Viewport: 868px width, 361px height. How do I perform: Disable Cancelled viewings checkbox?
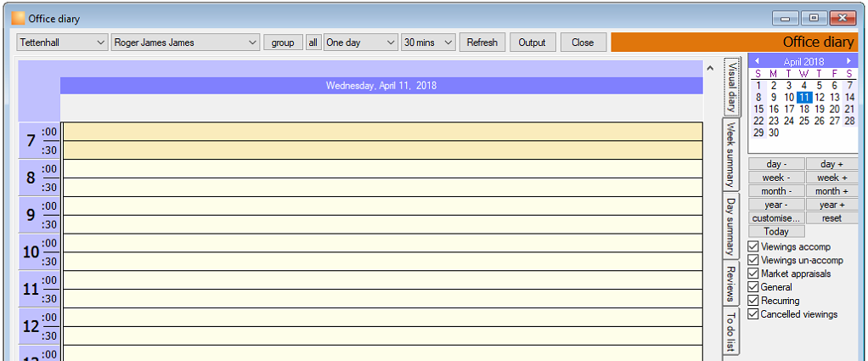[x=752, y=314]
